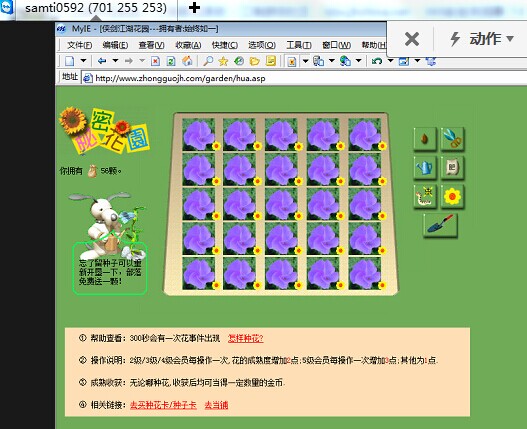Go back using the blue arrow
527x429 pixels.
[x=102, y=61]
